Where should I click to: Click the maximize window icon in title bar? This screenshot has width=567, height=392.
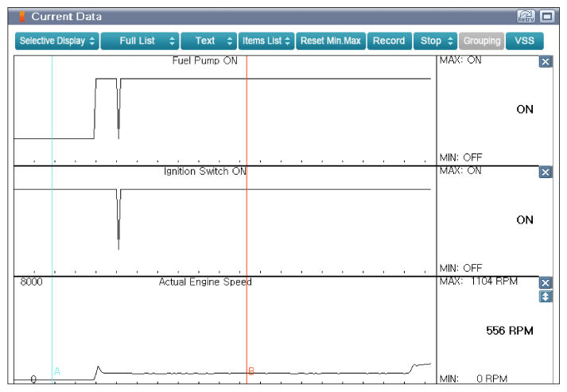547,16
